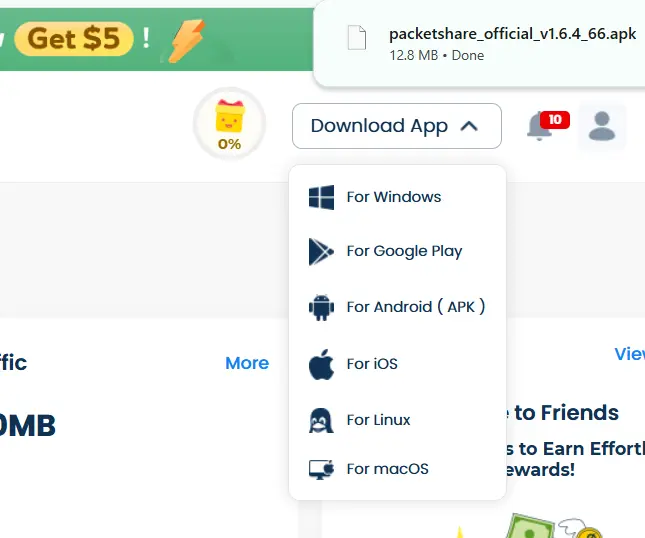Click the Get $5 banner button
Screen dimensions: 645x538
coord(74,39)
